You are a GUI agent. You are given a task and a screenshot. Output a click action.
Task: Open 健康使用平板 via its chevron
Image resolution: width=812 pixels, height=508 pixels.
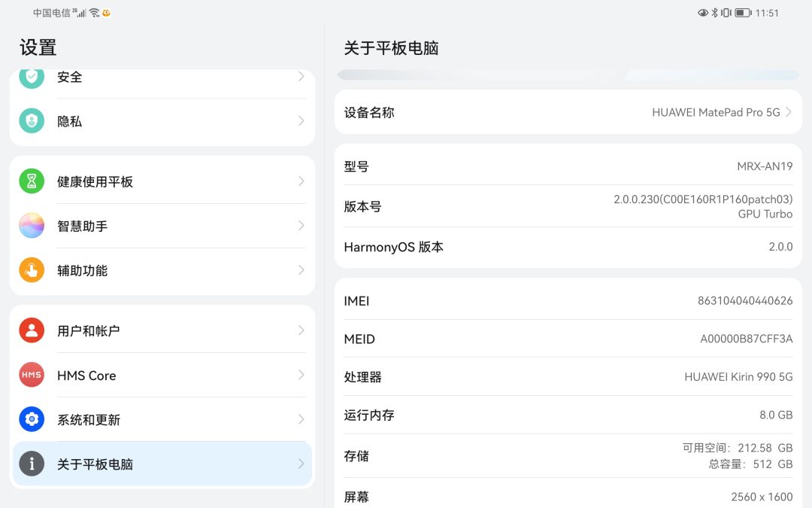click(x=301, y=181)
